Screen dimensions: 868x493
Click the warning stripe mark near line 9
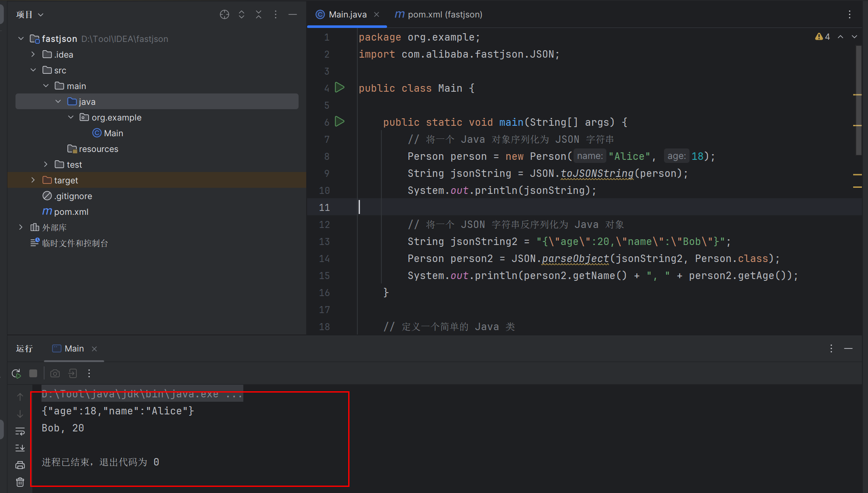coord(858,175)
